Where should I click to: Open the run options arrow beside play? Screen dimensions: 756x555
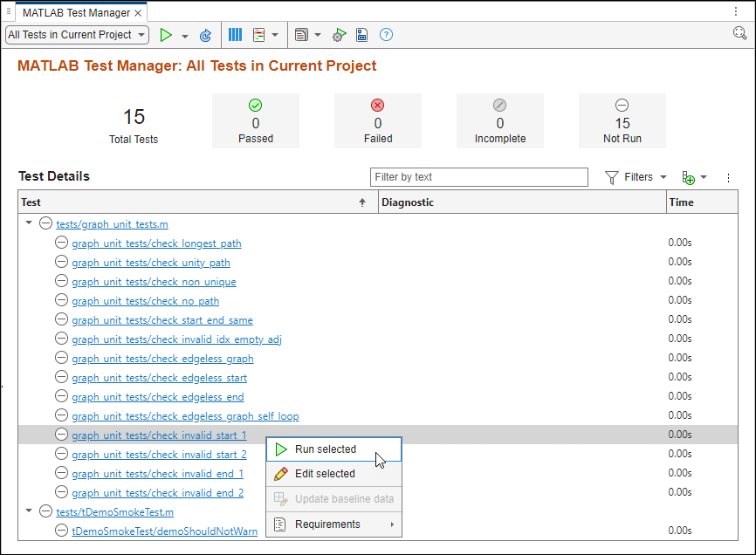point(185,36)
